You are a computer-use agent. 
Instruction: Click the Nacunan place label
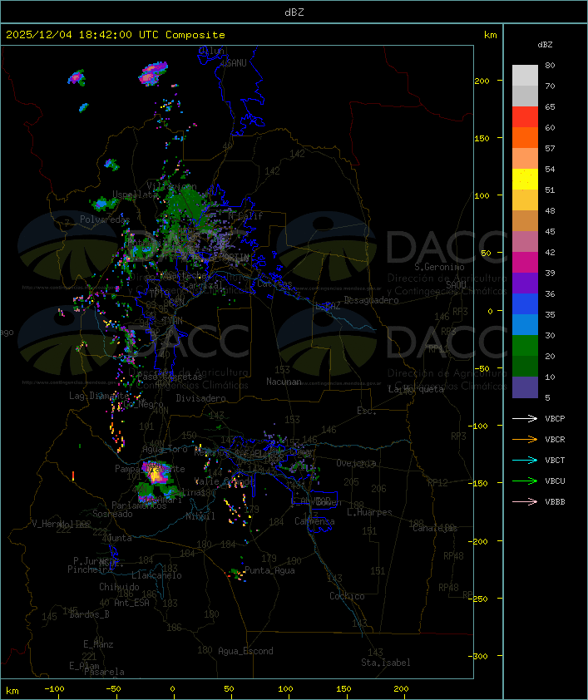tap(284, 382)
